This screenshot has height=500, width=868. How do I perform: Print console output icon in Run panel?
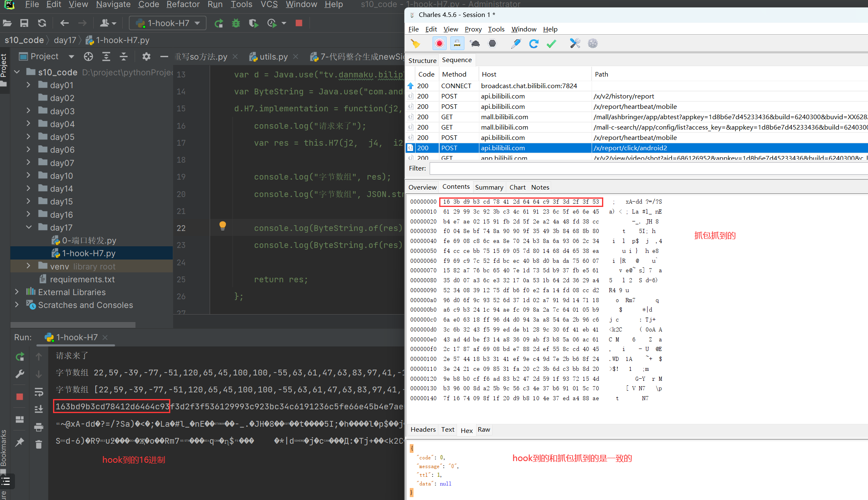coord(39,427)
